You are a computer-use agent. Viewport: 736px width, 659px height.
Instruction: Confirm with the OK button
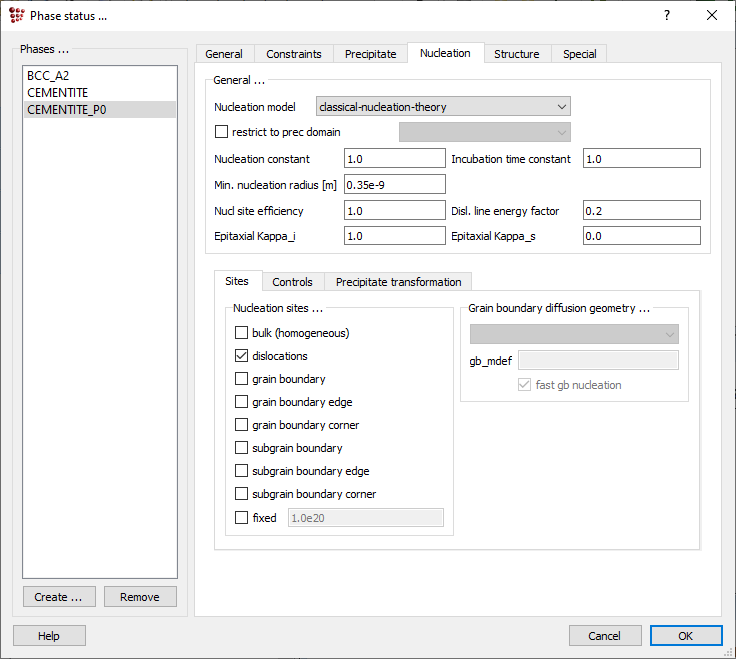[x=685, y=636]
